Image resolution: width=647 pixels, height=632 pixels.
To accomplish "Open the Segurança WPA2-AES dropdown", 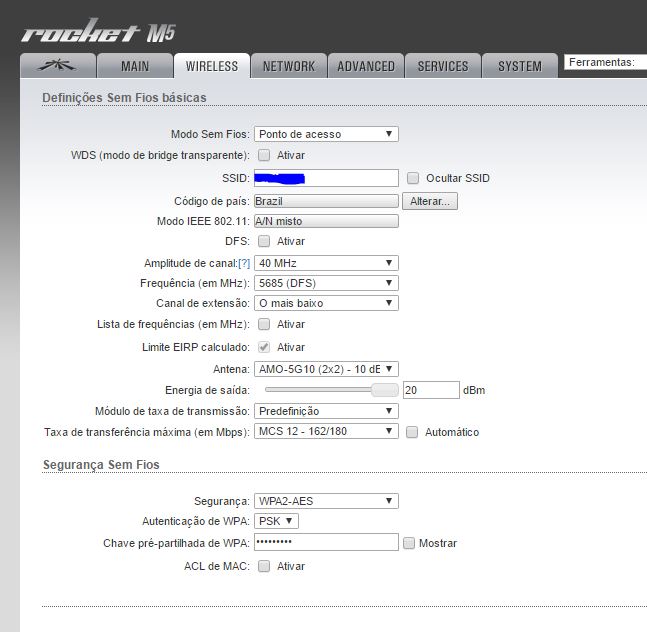I will tap(326, 501).
